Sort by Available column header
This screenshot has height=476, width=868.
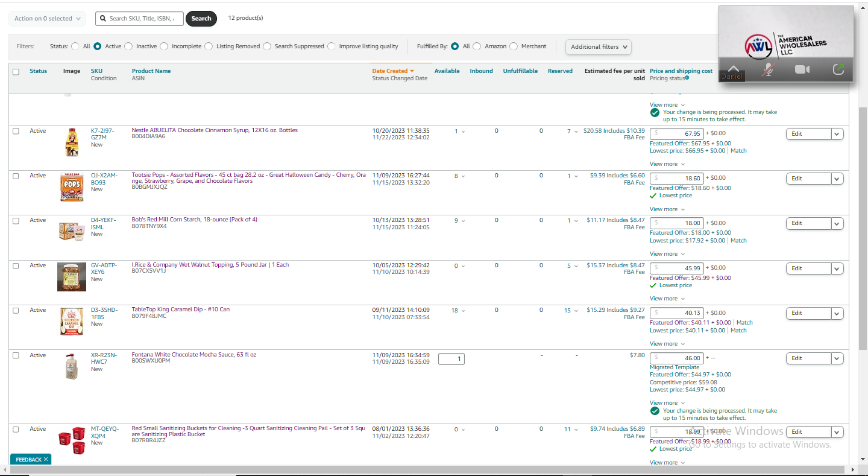tap(447, 71)
